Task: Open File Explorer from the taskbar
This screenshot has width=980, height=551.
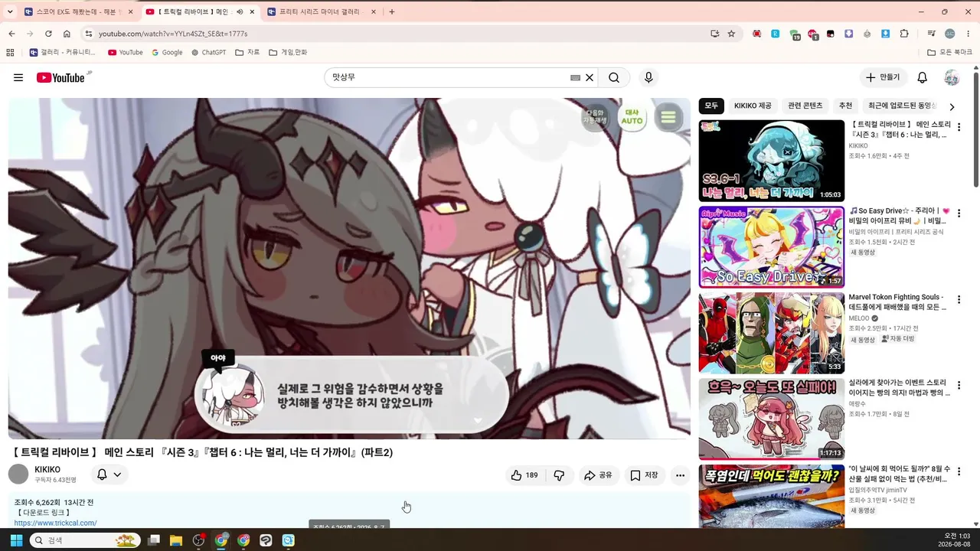Action: pyautogui.click(x=176, y=540)
